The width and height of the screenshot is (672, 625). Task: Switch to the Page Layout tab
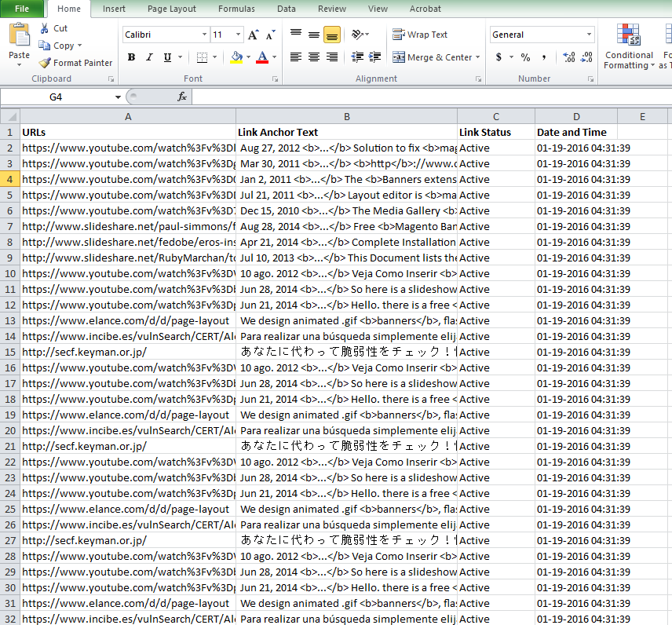[x=171, y=9]
